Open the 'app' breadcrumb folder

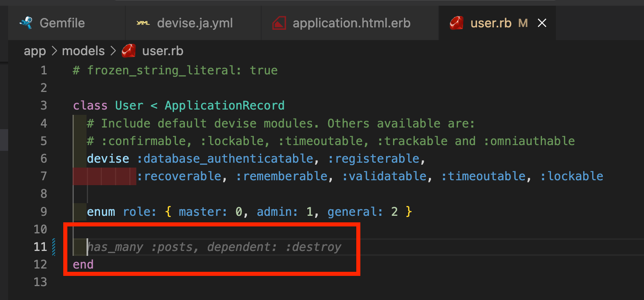coord(35,51)
